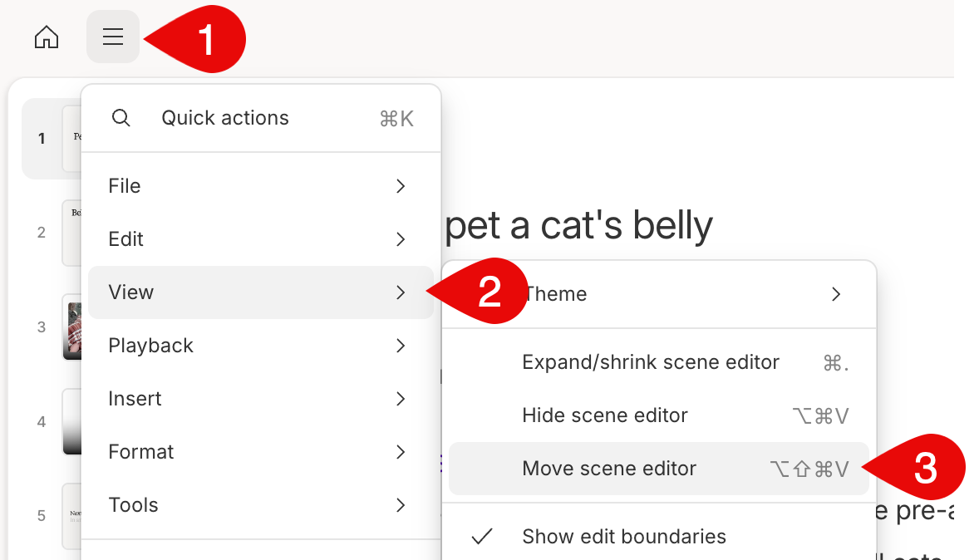This screenshot has height=560, width=979.
Task: Open the Theme submenu arrow
Action: pos(836,294)
